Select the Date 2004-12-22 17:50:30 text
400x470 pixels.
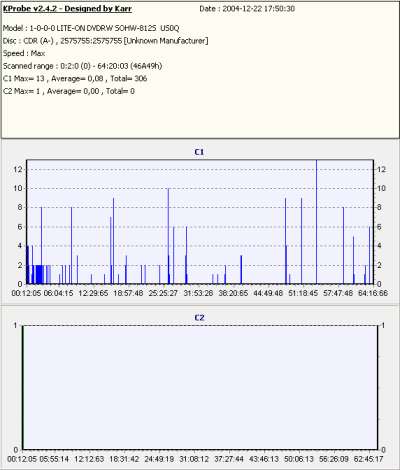(x=247, y=9)
